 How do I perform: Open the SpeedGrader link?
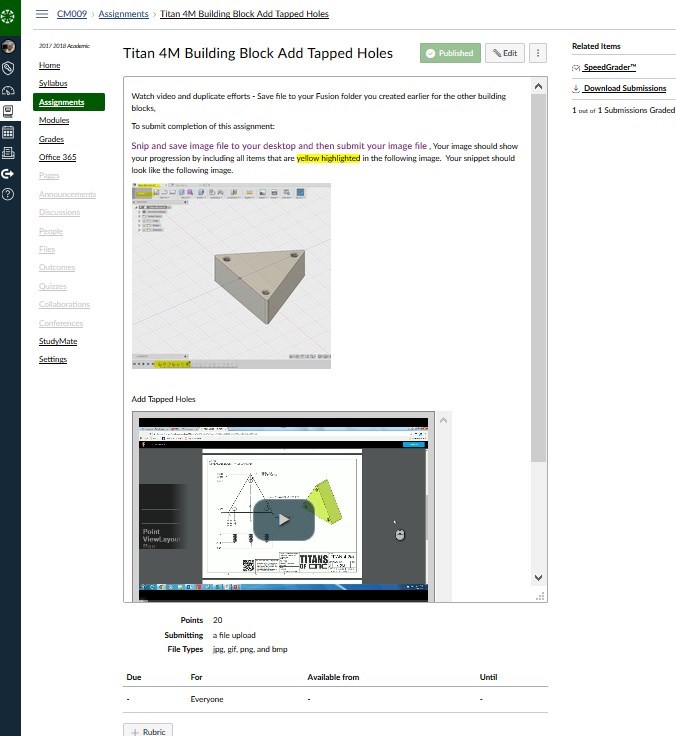coord(609,68)
